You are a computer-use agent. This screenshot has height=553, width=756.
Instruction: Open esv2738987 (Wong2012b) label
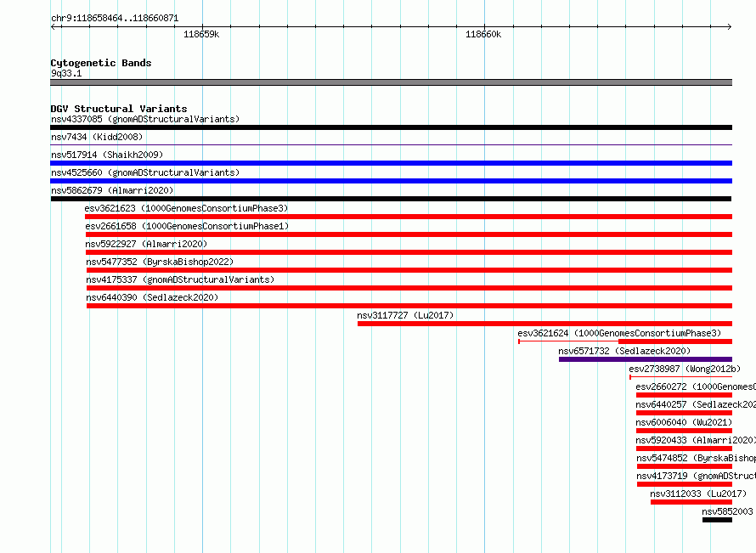pyautogui.click(x=685, y=369)
